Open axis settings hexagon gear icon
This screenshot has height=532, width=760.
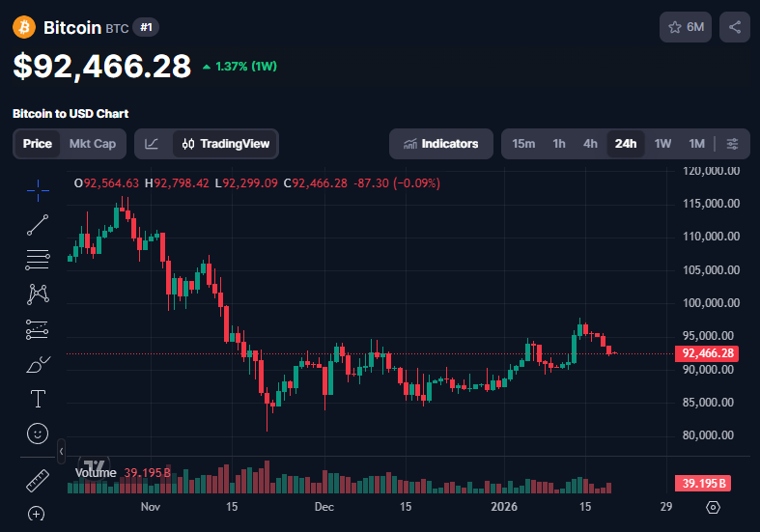(x=713, y=507)
